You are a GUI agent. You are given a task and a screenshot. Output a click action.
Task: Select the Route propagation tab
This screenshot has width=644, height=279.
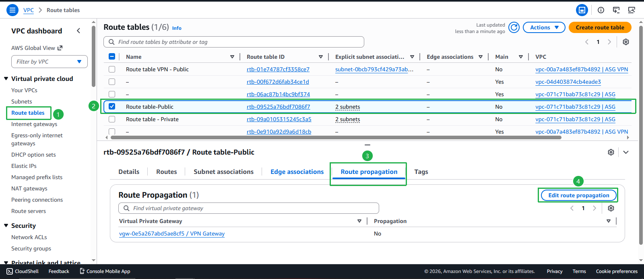click(369, 172)
